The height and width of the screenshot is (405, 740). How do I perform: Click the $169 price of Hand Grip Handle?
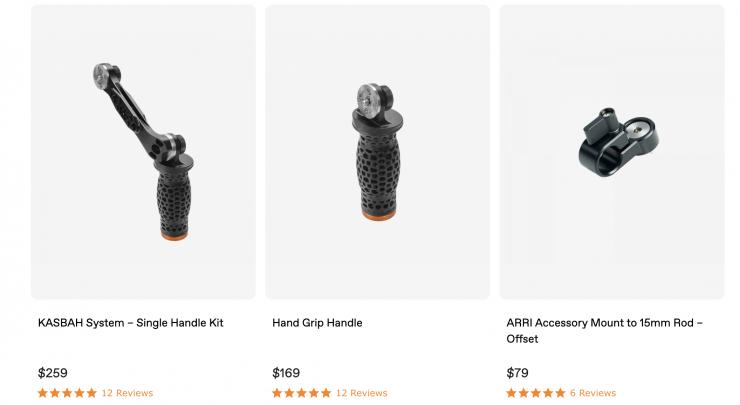click(x=286, y=373)
